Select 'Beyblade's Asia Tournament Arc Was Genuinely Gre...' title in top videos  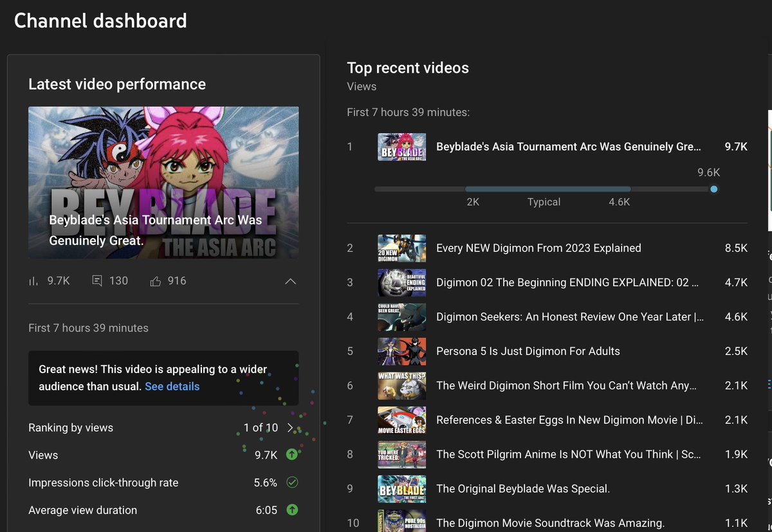coord(569,147)
